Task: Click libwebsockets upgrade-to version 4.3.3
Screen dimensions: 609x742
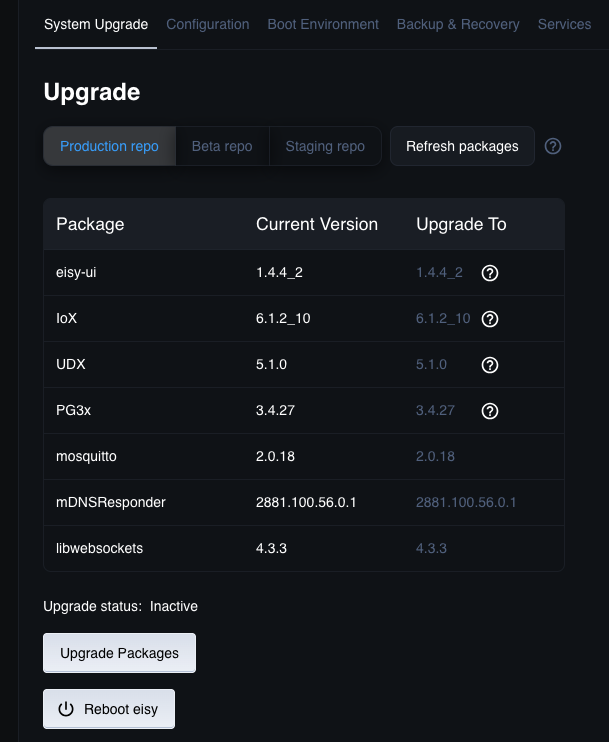Action: [x=431, y=548]
